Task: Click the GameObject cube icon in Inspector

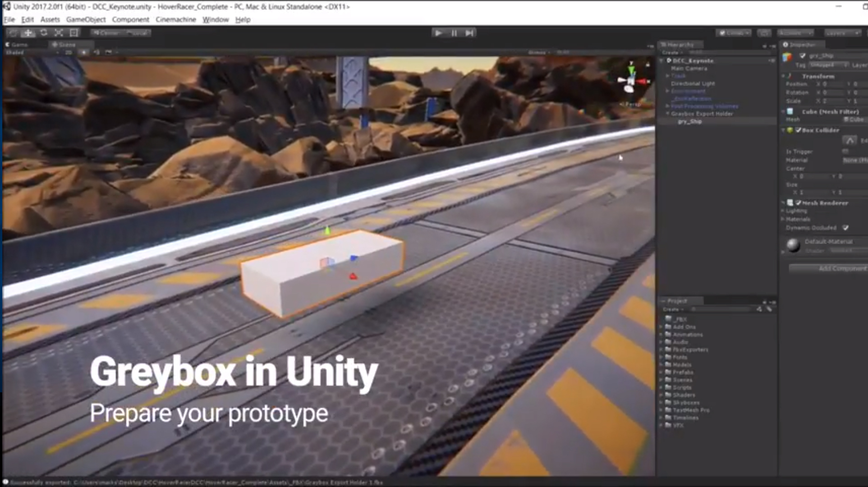Action: 787,57
